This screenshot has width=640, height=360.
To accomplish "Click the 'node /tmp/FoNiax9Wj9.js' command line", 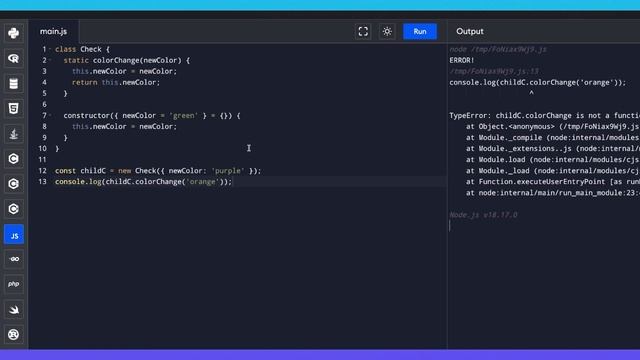I will tap(498, 49).
